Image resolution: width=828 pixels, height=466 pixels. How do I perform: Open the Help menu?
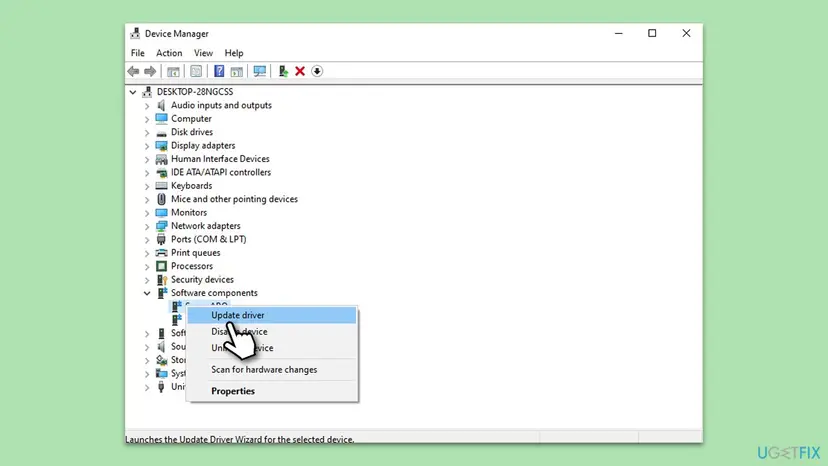pyautogui.click(x=234, y=53)
